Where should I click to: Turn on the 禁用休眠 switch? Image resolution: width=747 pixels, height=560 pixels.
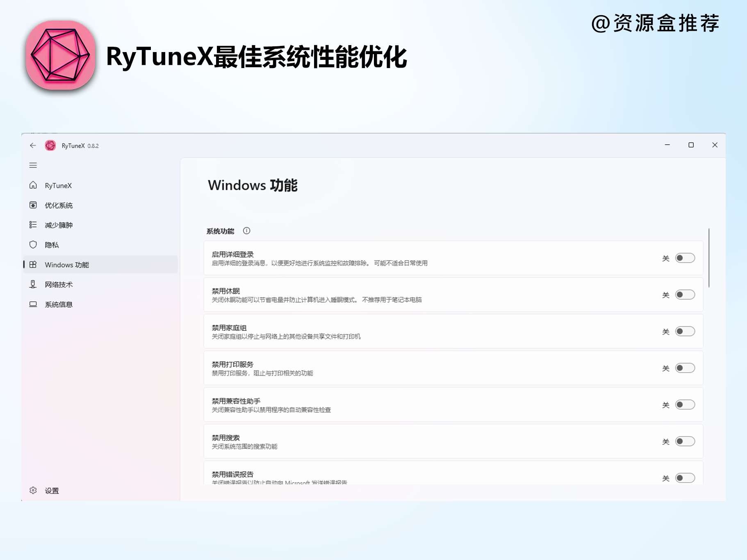[685, 295]
